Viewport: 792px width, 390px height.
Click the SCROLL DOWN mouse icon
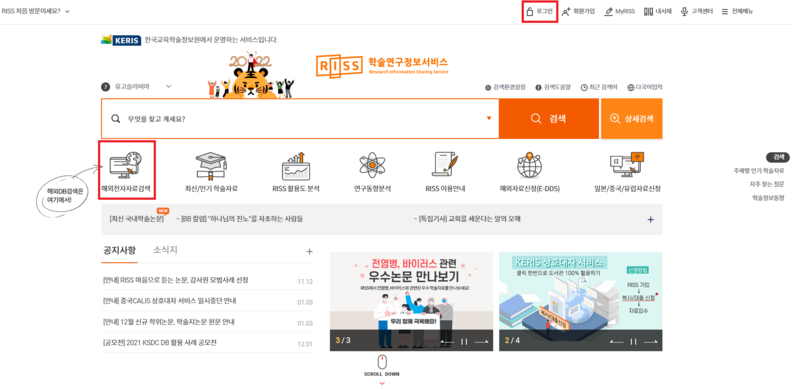coord(382,362)
